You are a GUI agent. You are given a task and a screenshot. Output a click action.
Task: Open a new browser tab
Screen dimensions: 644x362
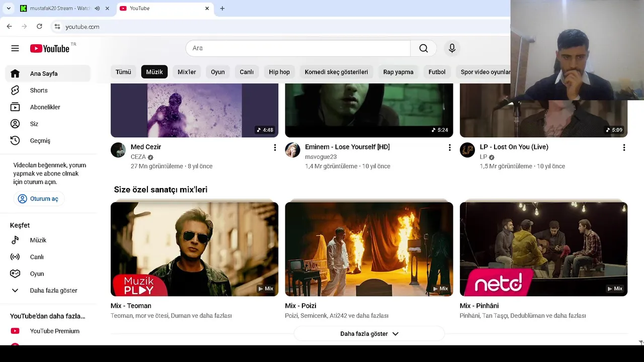click(x=222, y=9)
